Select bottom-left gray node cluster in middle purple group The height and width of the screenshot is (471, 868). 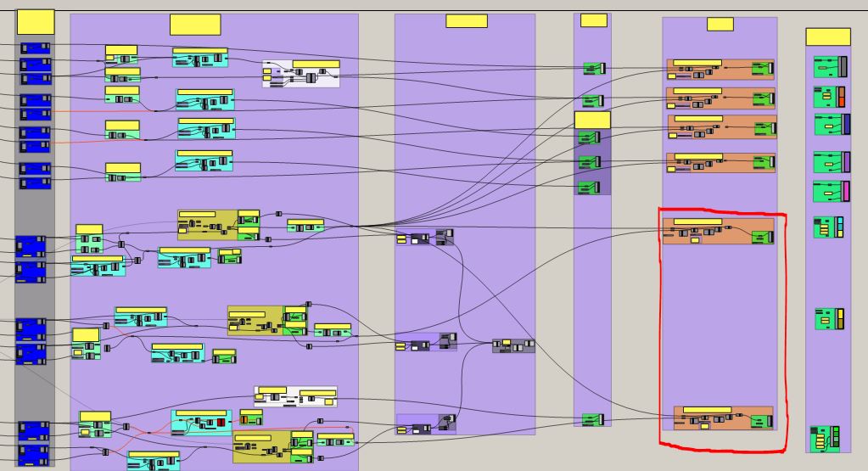[426, 424]
